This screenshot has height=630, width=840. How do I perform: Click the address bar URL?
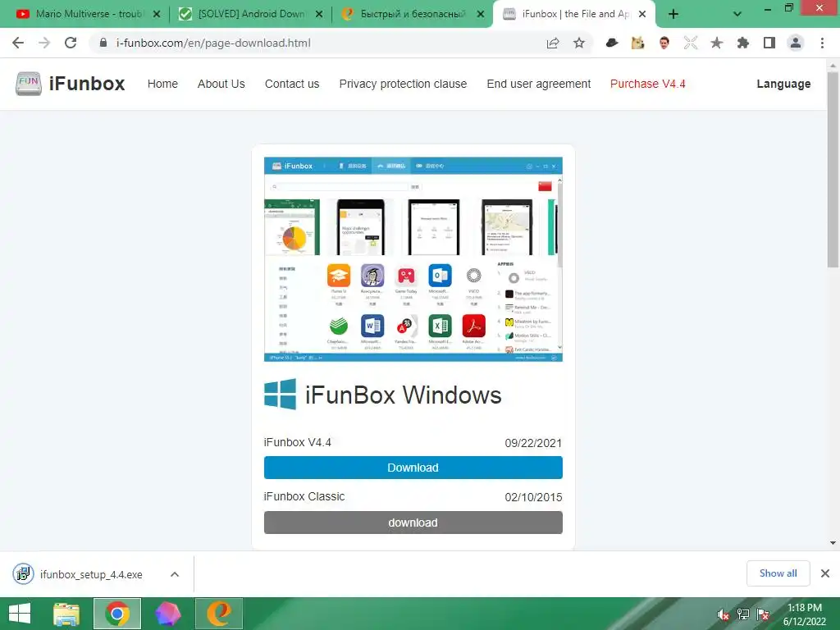(x=213, y=43)
